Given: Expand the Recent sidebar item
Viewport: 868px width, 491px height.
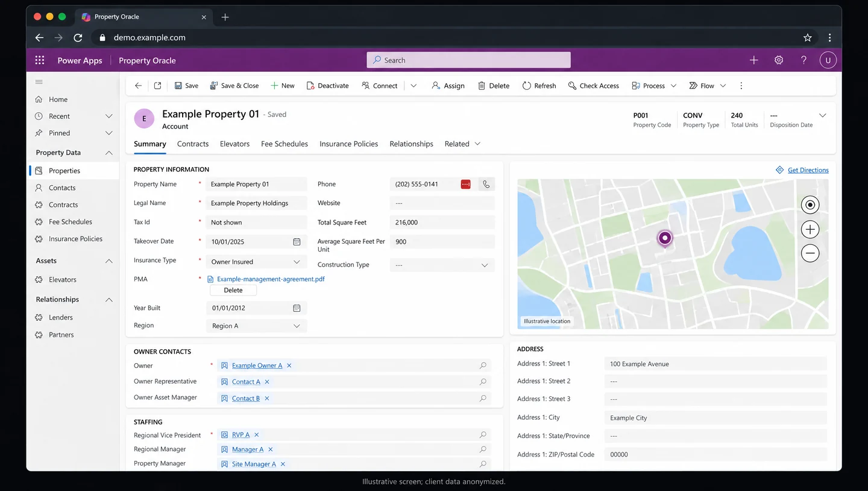Looking at the screenshot, I should coord(108,116).
